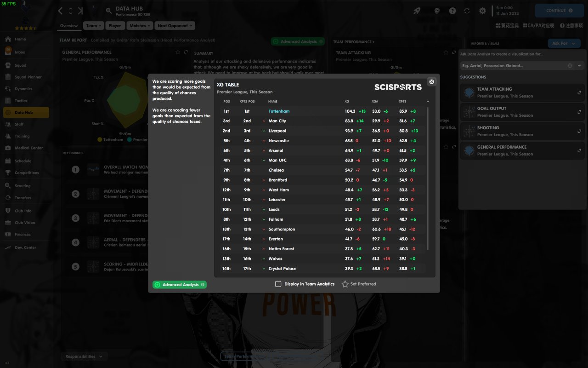The width and height of the screenshot is (588, 368).
Task: Favorite the General Performance panel with star
Action: point(178,52)
